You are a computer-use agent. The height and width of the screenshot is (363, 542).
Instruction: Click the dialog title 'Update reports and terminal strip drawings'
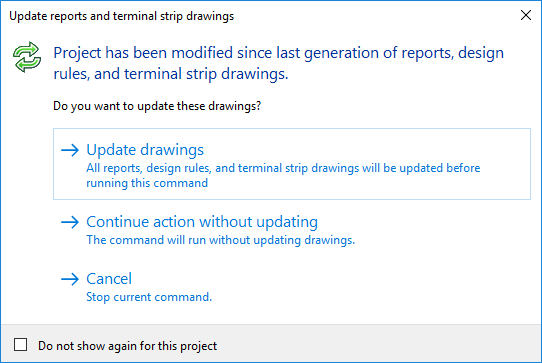tap(122, 16)
